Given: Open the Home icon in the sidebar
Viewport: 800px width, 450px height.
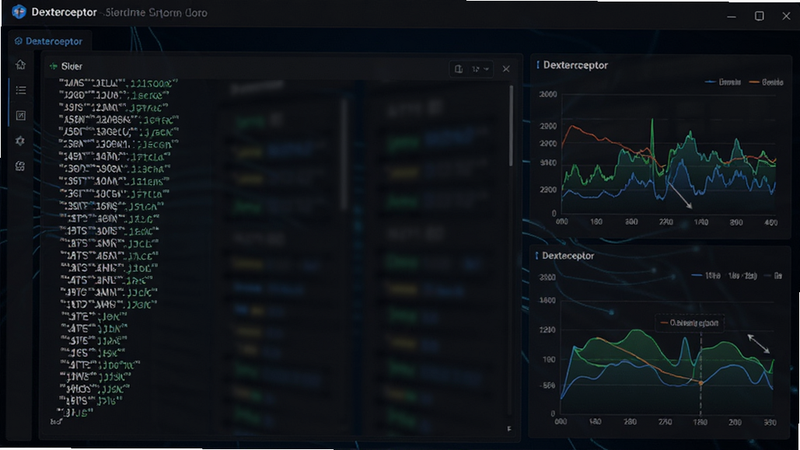Looking at the screenshot, I should 20,65.
